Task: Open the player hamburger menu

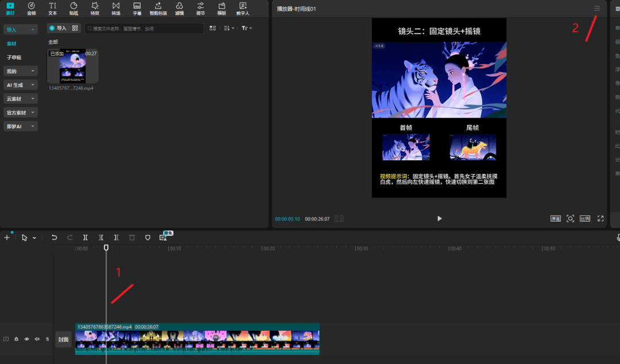Action: 597,9
